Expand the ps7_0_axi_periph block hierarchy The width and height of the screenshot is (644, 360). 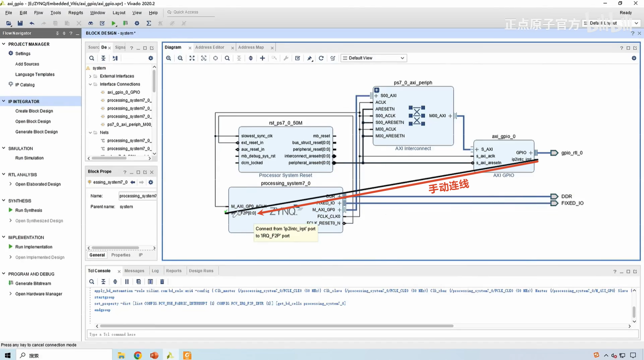377,90
